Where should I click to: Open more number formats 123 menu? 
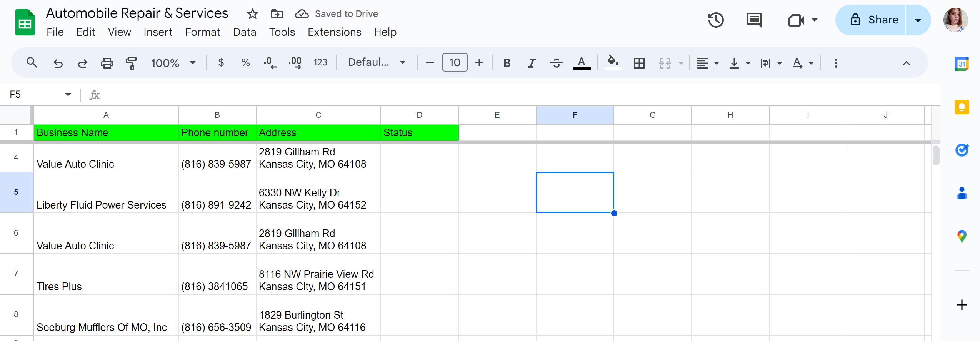click(x=320, y=62)
